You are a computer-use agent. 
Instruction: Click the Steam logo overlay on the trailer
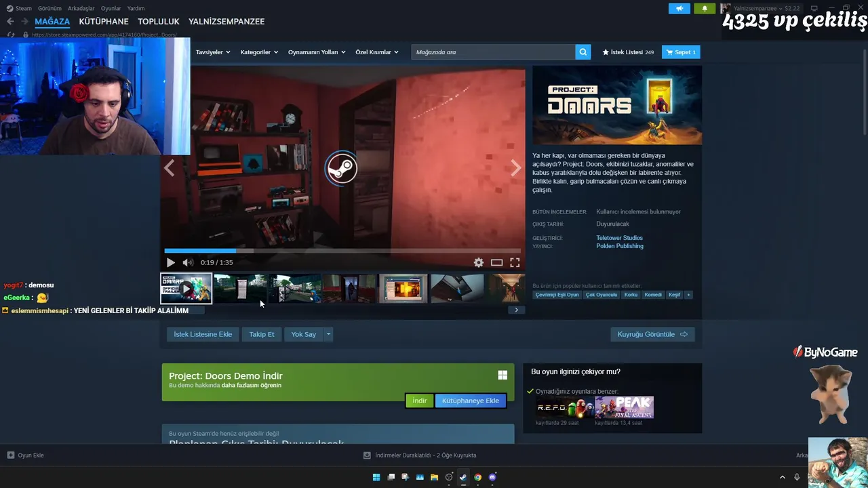pos(341,168)
